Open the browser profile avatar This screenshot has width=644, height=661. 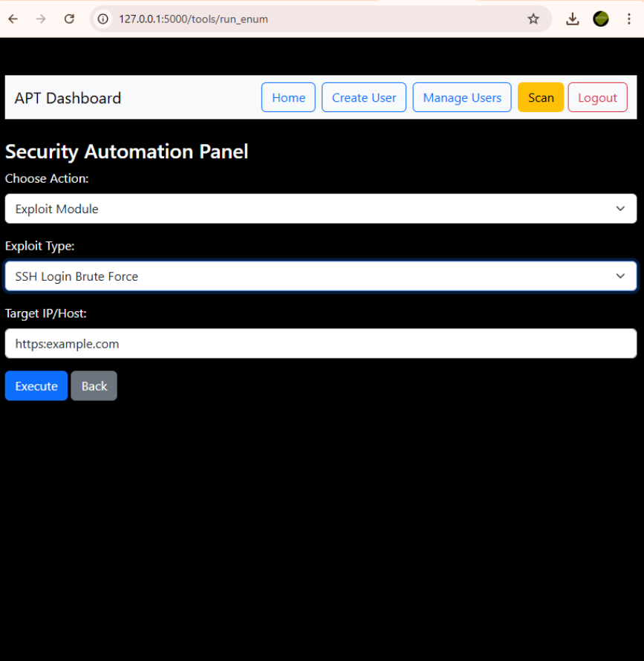(601, 19)
